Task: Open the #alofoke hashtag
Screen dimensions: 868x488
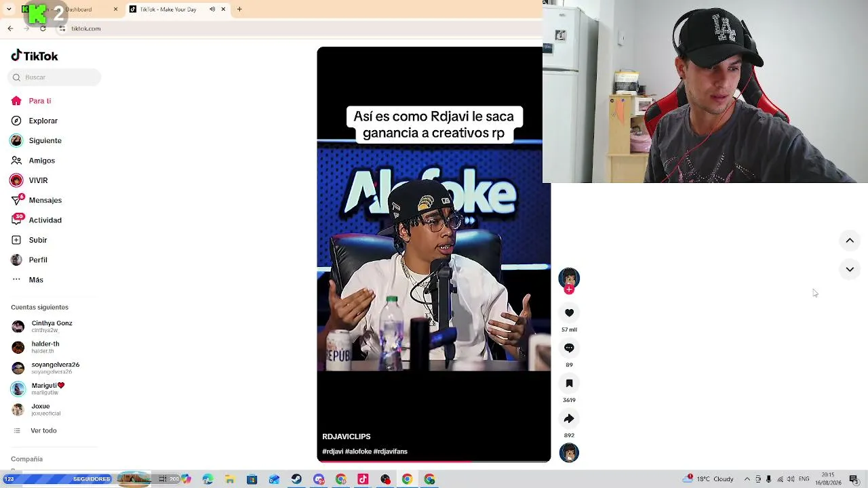Action: pos(358,451)
